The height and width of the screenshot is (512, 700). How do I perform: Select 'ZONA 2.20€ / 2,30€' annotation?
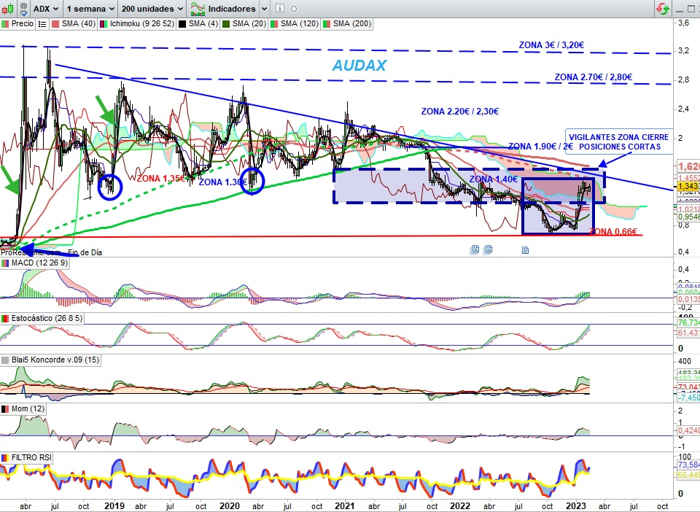coord(460,111)
